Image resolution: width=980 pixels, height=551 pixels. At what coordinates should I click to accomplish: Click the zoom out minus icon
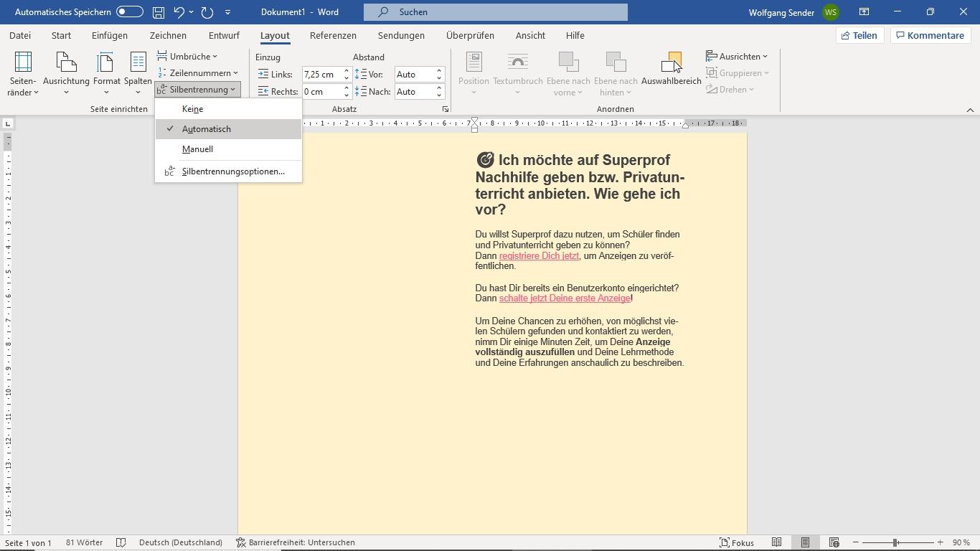tap(855, 542)
